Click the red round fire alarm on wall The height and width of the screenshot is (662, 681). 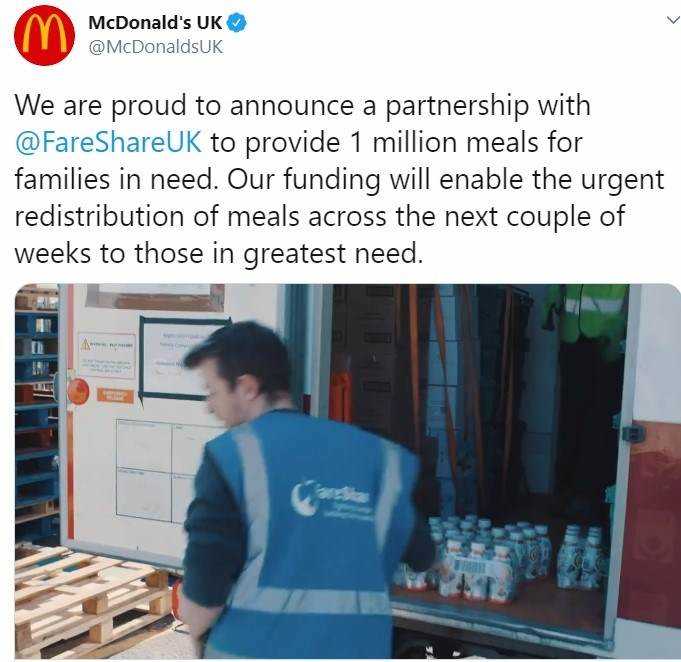coord(78,391)
